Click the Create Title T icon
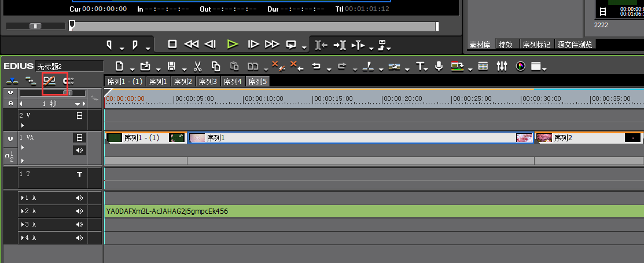Screen dimensions: 644x263 [x=419, y=66]
